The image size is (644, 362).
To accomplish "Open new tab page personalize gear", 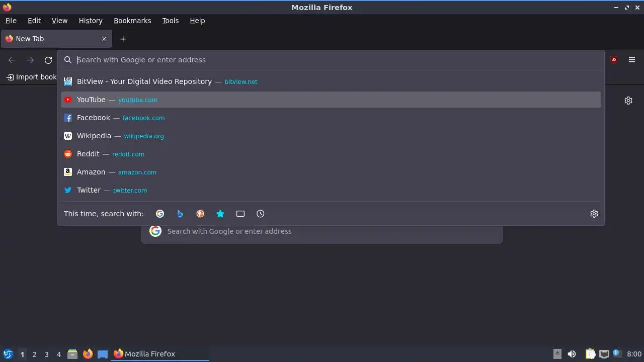I will pyautogui.click(x=628, y=101).
